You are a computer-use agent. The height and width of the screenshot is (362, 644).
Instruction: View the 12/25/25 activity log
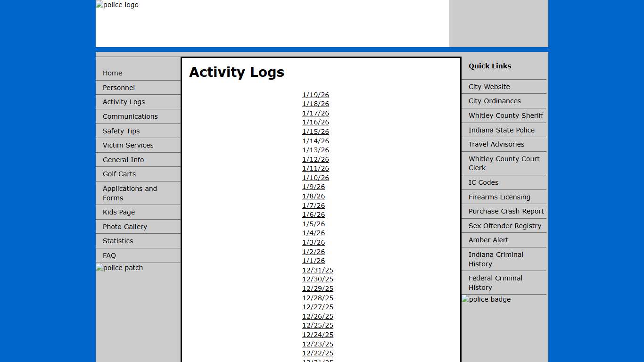pyautogui.click(x=317, y=325)
